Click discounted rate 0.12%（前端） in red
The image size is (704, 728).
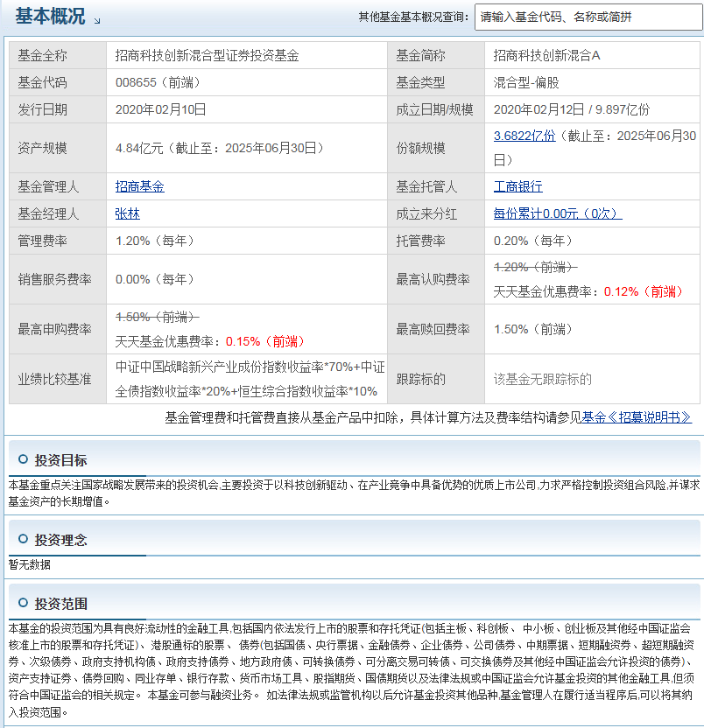[645, 291]
